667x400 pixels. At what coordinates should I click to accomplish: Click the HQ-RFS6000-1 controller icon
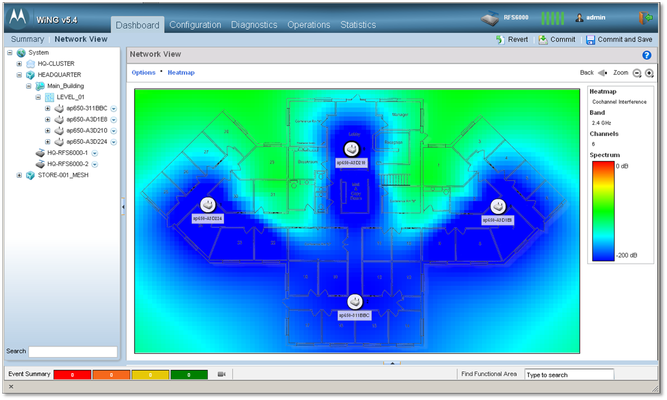40,153
